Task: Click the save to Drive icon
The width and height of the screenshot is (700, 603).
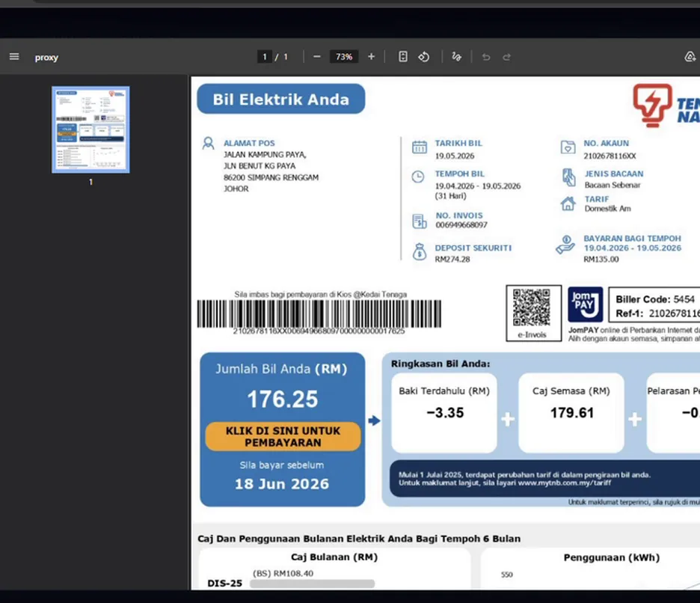Action: click(x=690, y=57)
